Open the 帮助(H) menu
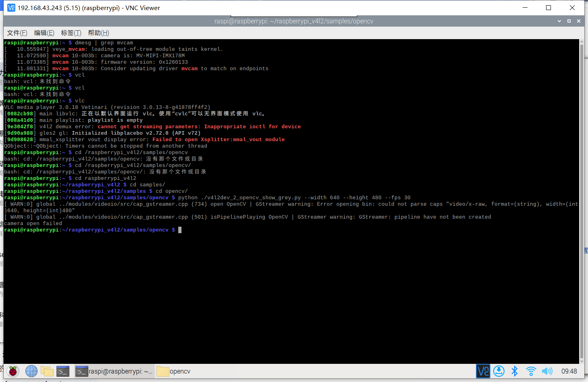Screen dimensions: 588x382 click(98, 33)
